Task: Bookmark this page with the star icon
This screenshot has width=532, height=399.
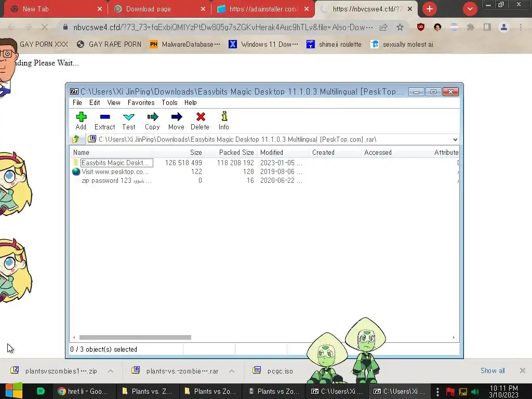Action: [400, 27]
